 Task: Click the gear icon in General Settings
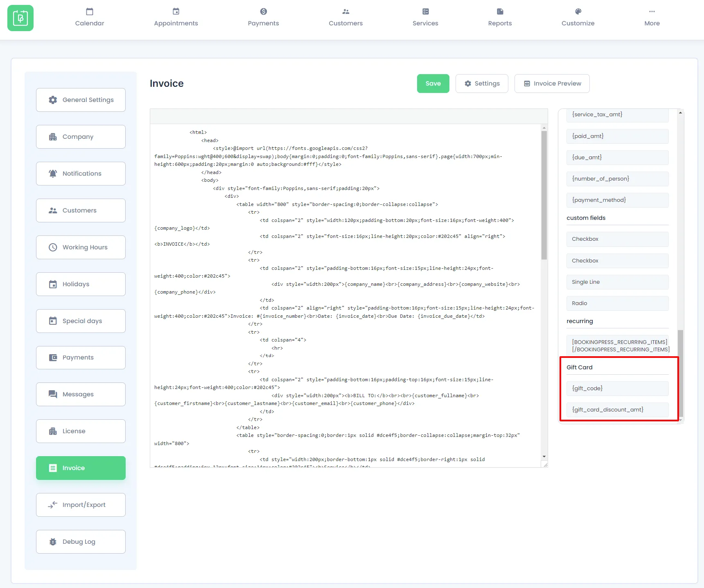(x=53, y=100)
